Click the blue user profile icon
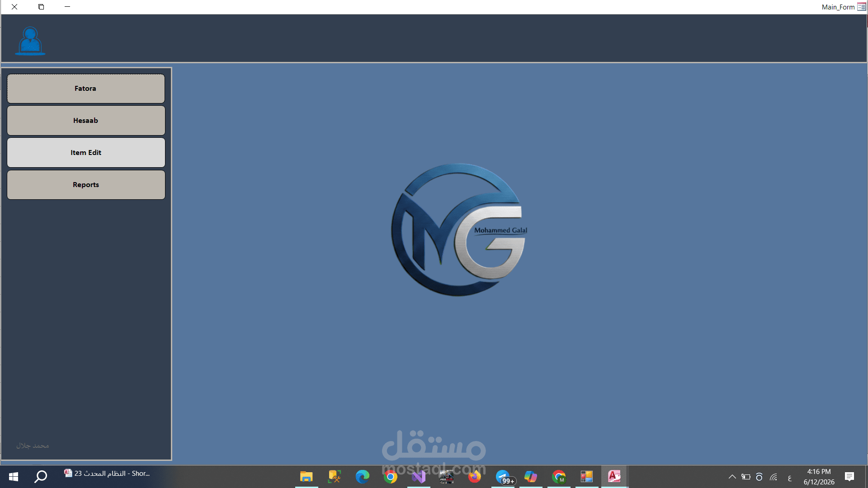The height and width of the screenshot is (488, 868). 30,41
